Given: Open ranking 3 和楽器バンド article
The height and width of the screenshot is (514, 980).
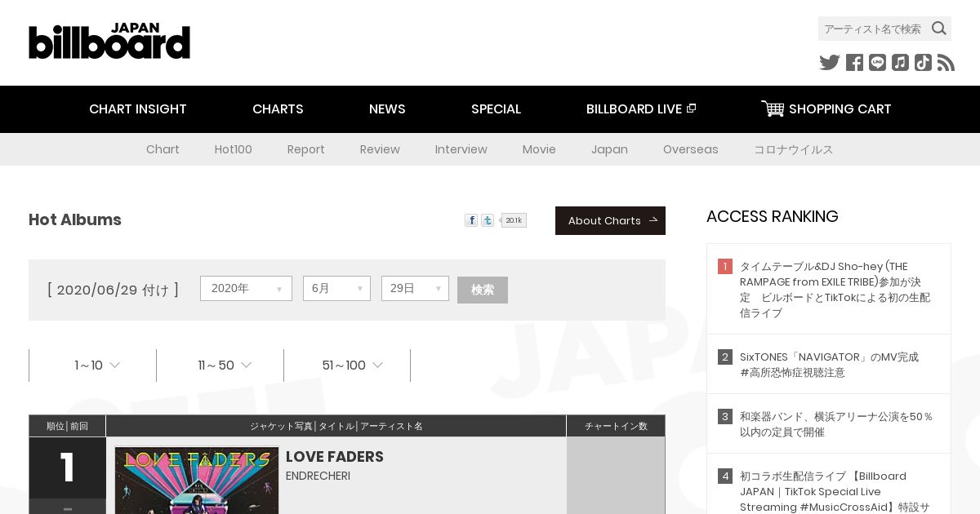Looking at the screenshot, I should pyautogui.click(x=836, y=424).
